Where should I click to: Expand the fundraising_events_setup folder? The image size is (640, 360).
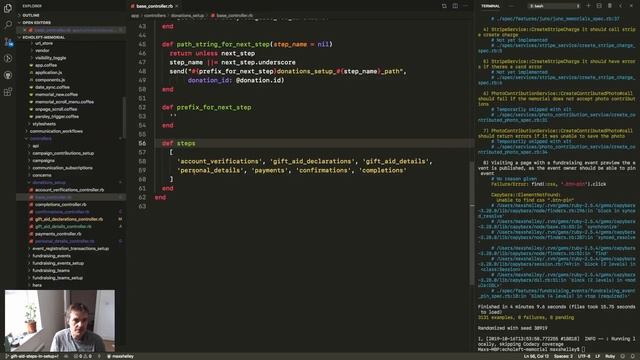coord(58,263)
